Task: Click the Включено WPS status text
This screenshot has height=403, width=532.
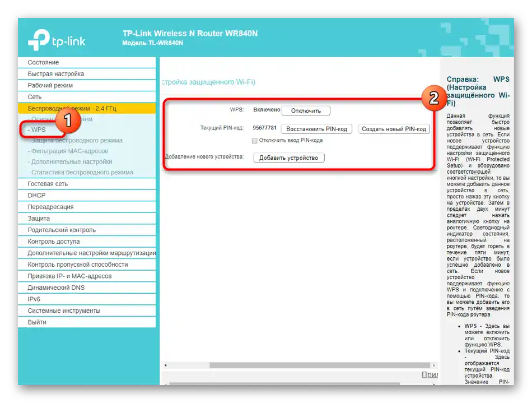Action: coord(267,110)
